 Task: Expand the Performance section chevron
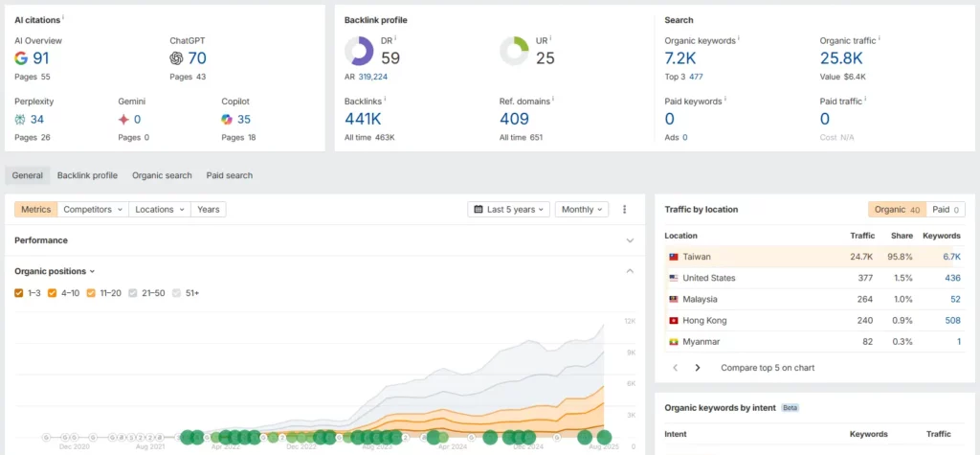(x=630, y=240)
